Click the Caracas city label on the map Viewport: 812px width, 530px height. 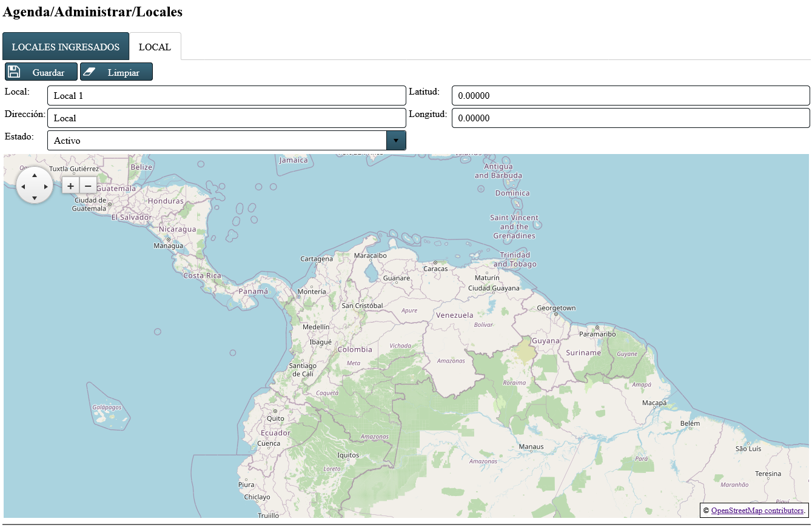coord(435,268)
